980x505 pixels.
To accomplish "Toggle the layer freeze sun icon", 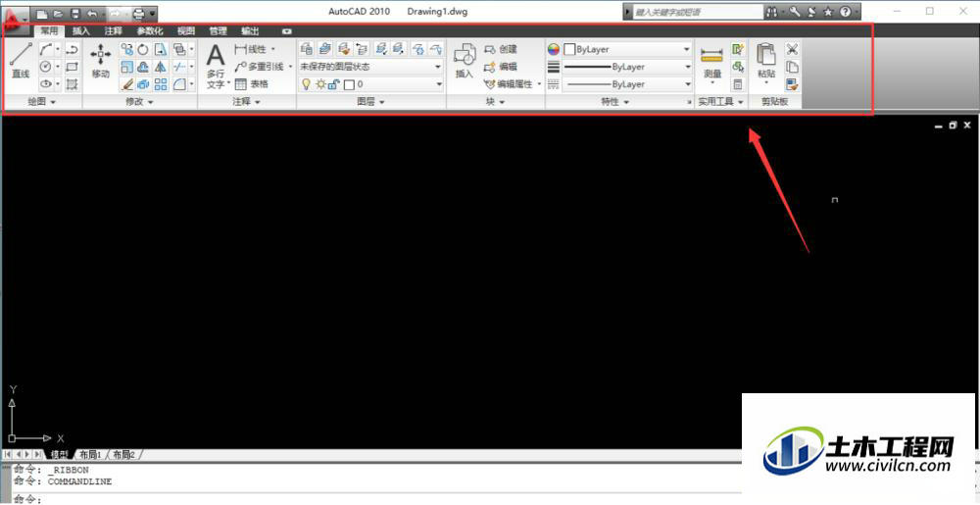I will click(x=320, y=83).
